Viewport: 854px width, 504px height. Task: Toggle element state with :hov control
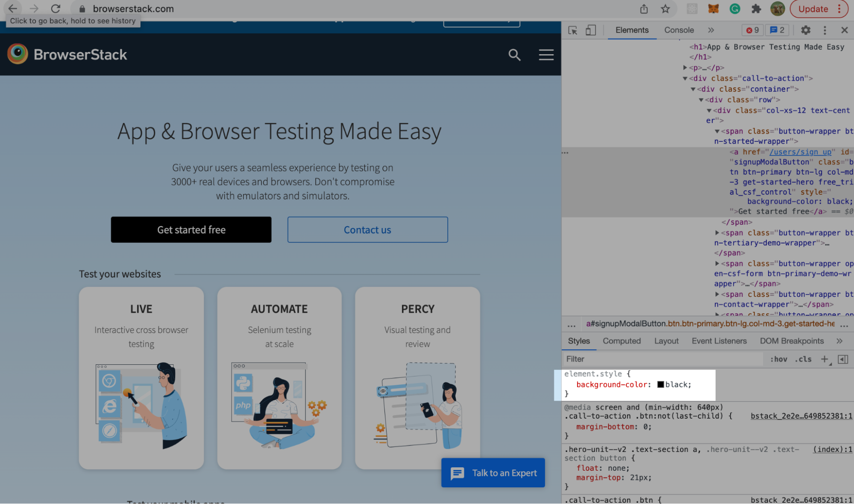coord(779,359)
